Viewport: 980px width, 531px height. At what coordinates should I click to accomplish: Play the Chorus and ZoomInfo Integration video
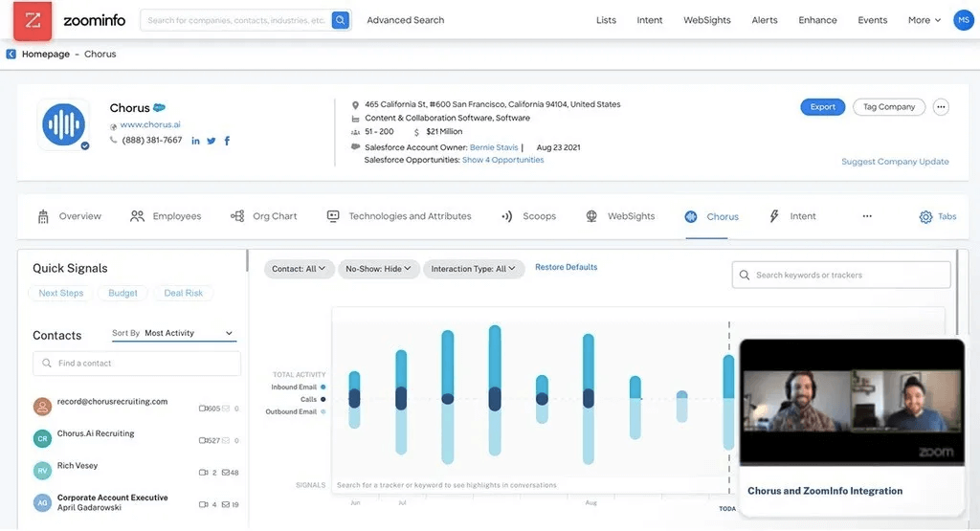click(852, 402)
